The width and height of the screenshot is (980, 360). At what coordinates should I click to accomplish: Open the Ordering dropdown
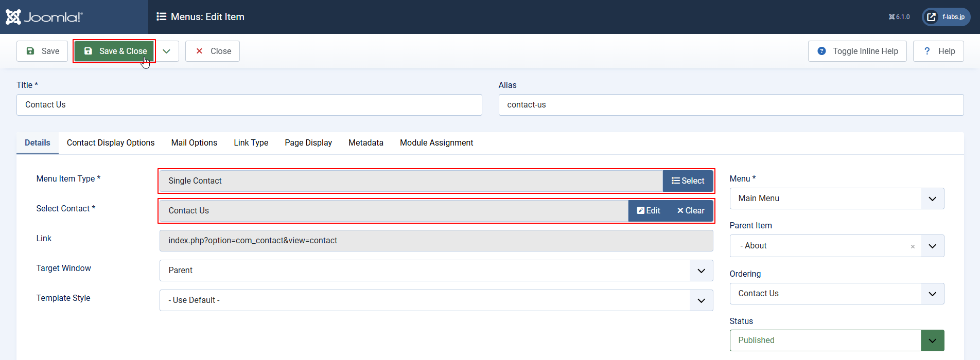click(x=837, y=294)
